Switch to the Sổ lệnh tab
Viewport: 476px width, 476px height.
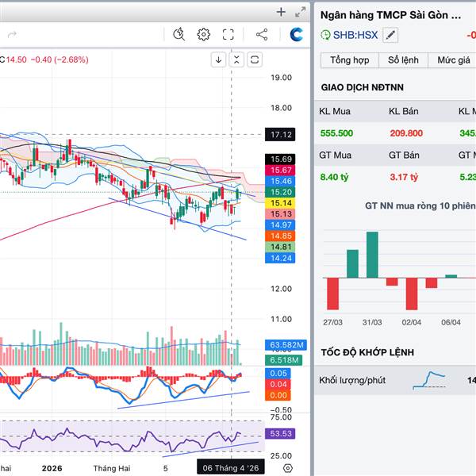point(402,60)
